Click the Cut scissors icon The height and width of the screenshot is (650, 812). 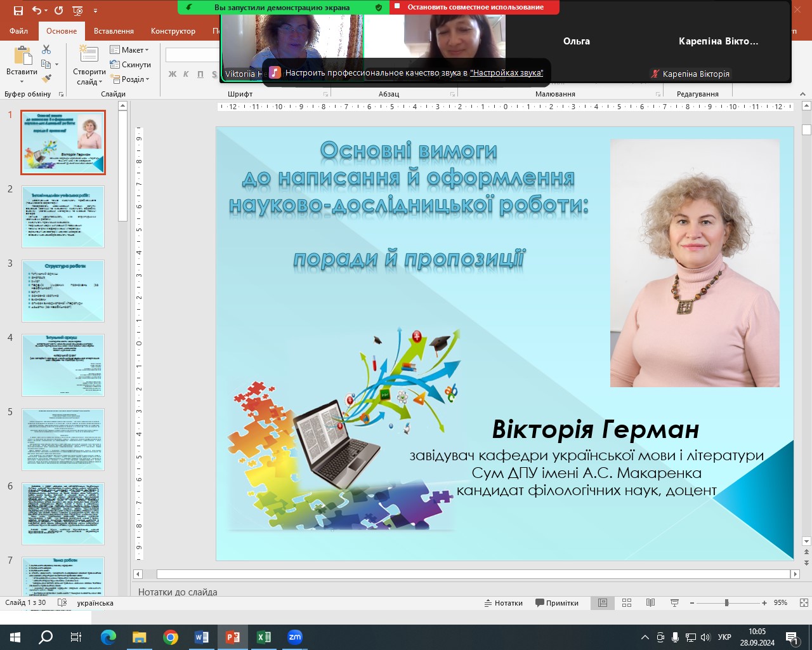coord(46,50)
